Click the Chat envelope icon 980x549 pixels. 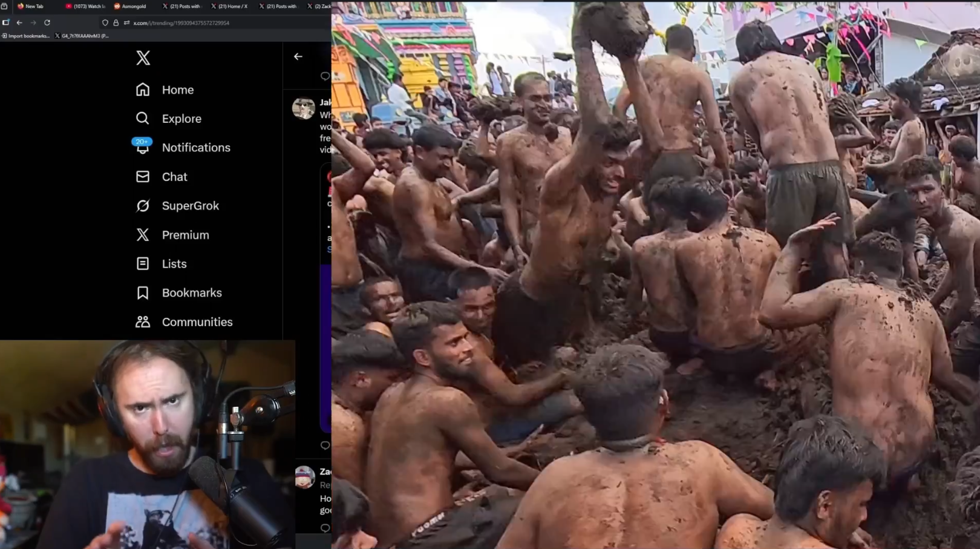pos(143,176)
